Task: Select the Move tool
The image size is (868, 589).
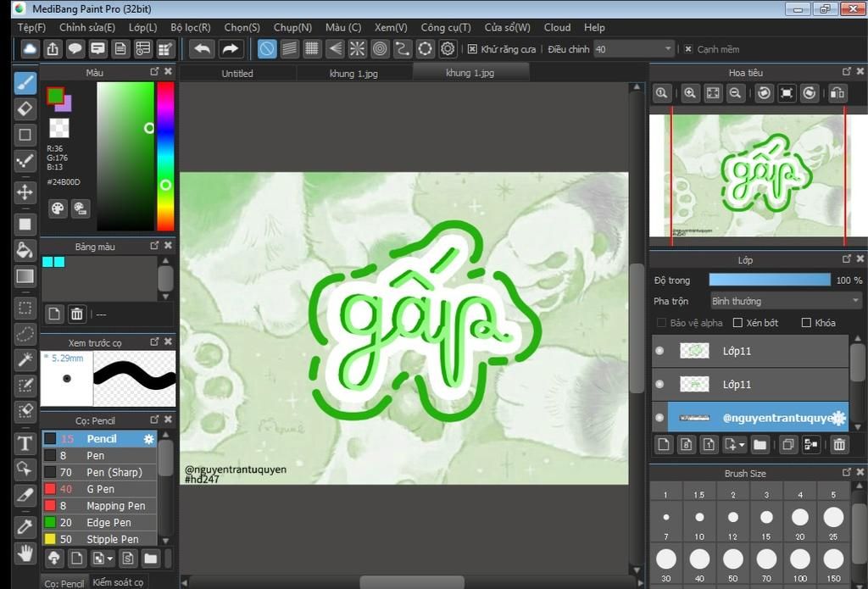Action: pos(25,192)
